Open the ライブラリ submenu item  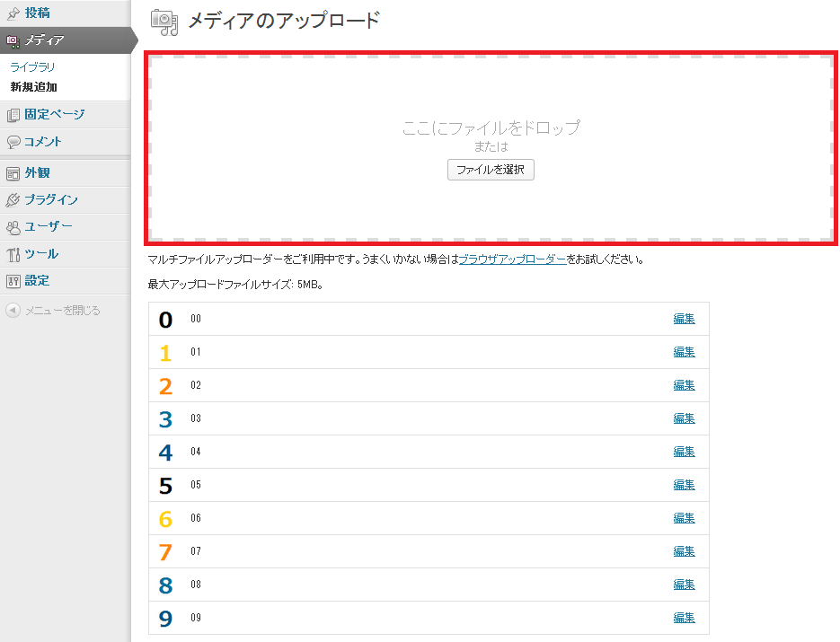coord(32,67)
